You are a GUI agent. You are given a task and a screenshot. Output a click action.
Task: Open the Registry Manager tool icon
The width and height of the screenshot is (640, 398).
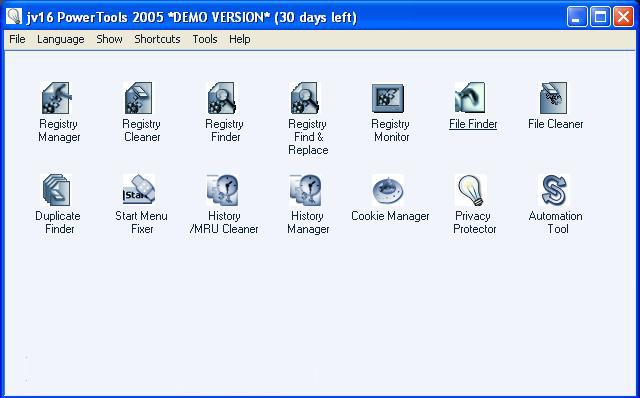pos(57,98)
